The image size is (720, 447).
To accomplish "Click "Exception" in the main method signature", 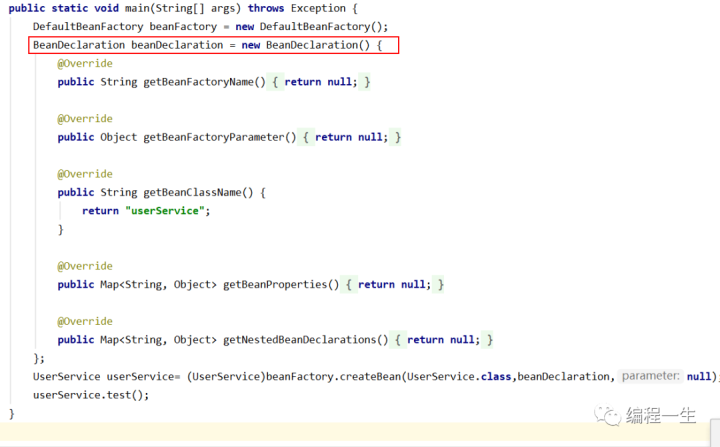I will [x=318, y=8].
